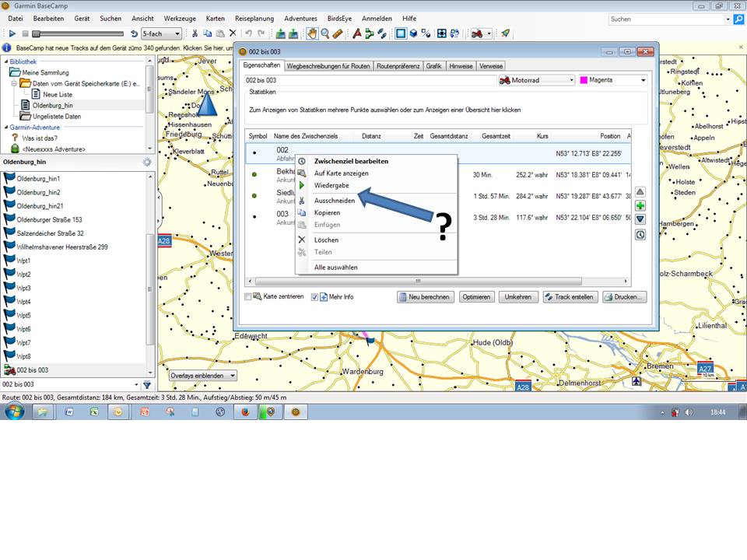Open the Magenta color selector
747x560 pixels.
[613, 80]
